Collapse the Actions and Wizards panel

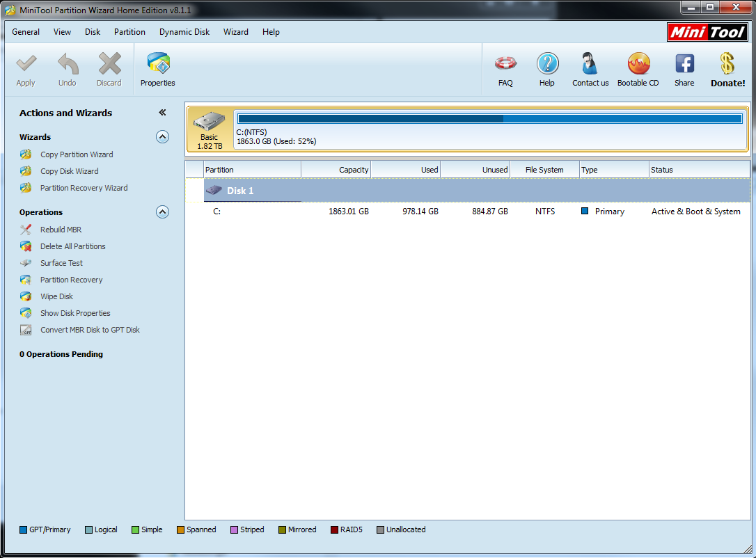click(162, 112)
